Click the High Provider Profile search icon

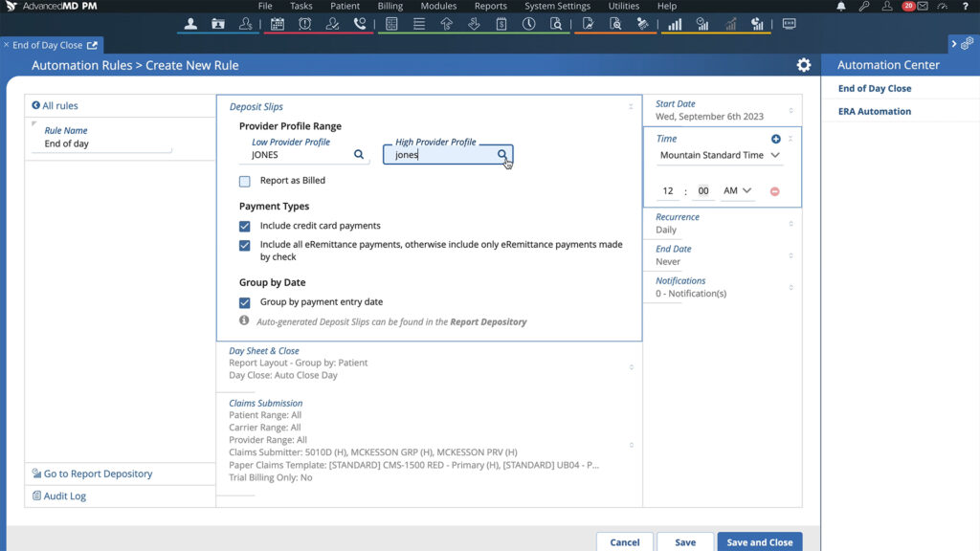501,155
